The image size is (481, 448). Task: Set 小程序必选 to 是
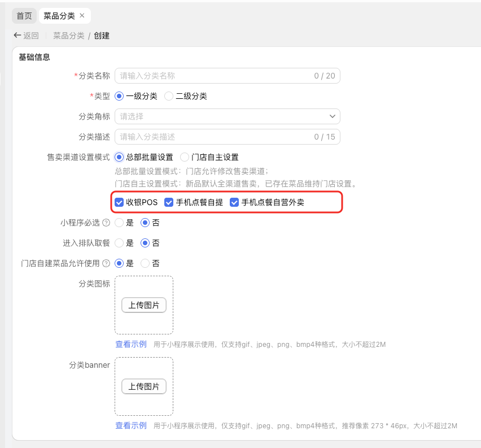point(119,223)
